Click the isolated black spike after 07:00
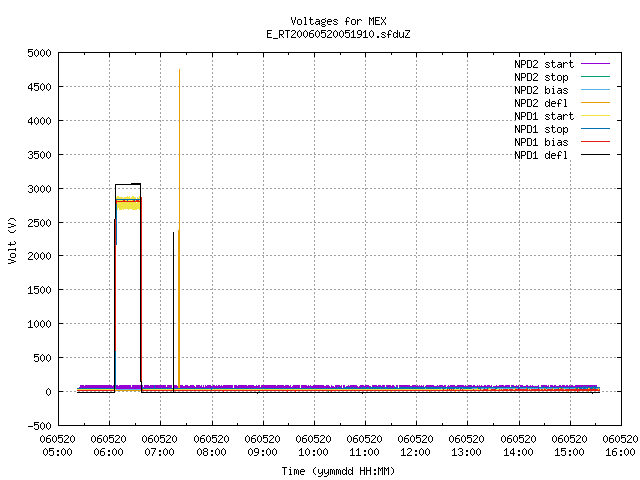Screen dimensions: 640x480 click(173, 312)
